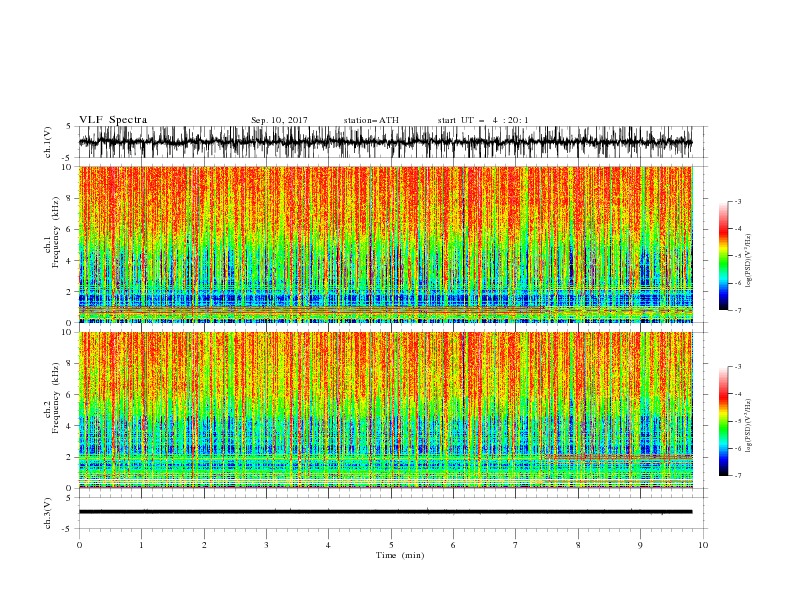
Task: Click the time-axis tick label '2'
Action: (204, 545)
